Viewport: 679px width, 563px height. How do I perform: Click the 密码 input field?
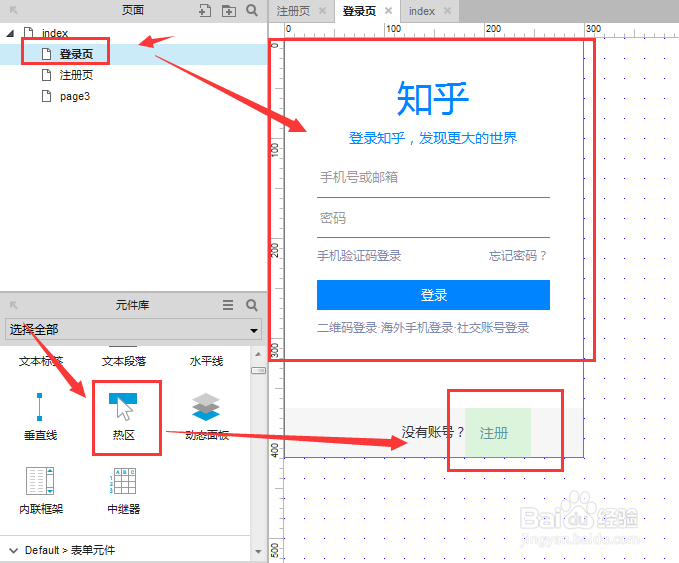(x=433, y=218)
